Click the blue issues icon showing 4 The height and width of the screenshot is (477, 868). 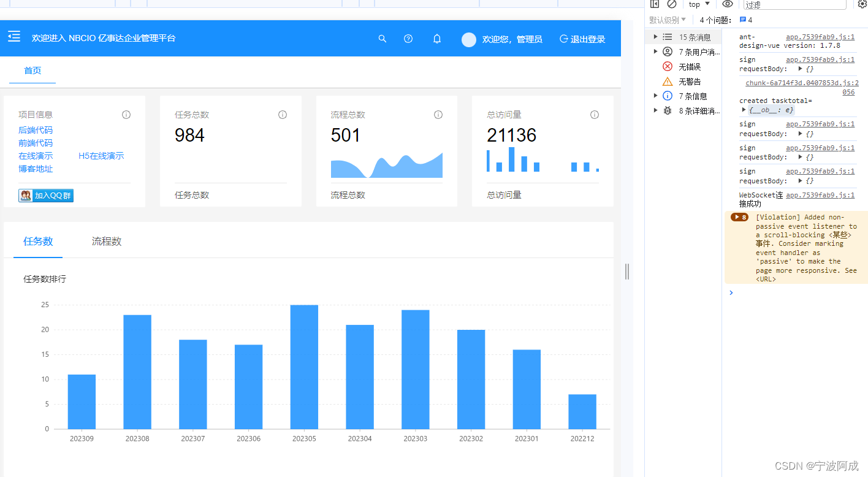pos(743,20)
